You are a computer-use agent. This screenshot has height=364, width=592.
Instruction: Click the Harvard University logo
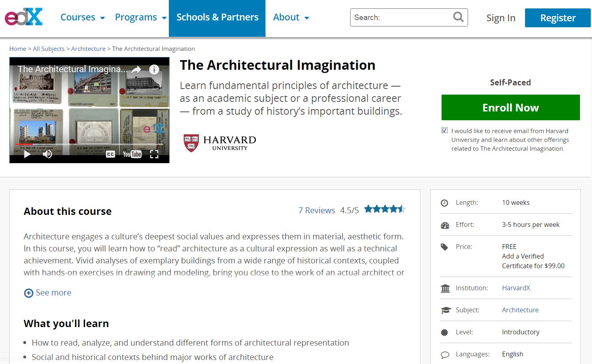click(220, 143)
